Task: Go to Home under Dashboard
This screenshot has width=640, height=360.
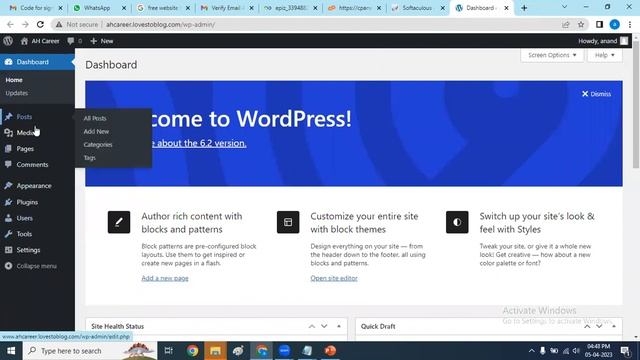Action: (x=14, y=80)
